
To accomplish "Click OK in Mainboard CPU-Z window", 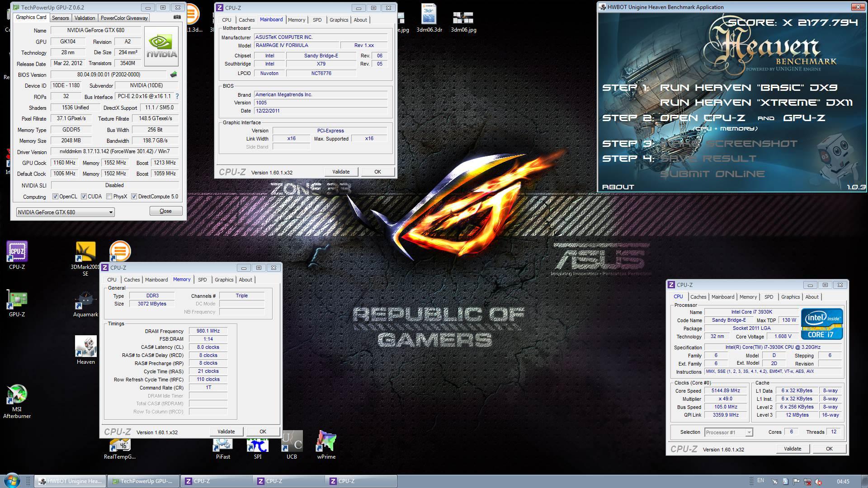I will 377,172.
